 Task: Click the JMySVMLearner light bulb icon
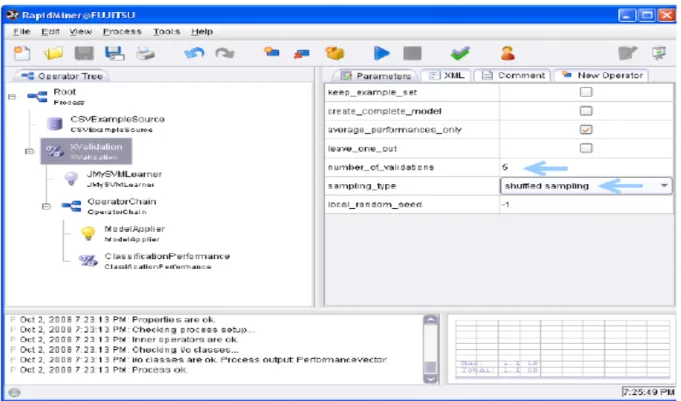(x=71, y=179)
